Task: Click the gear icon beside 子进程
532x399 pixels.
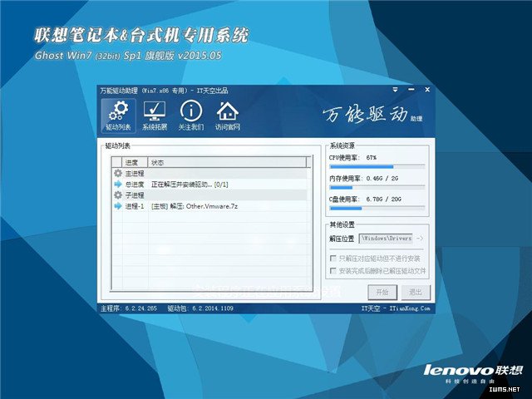Action: 117,195
